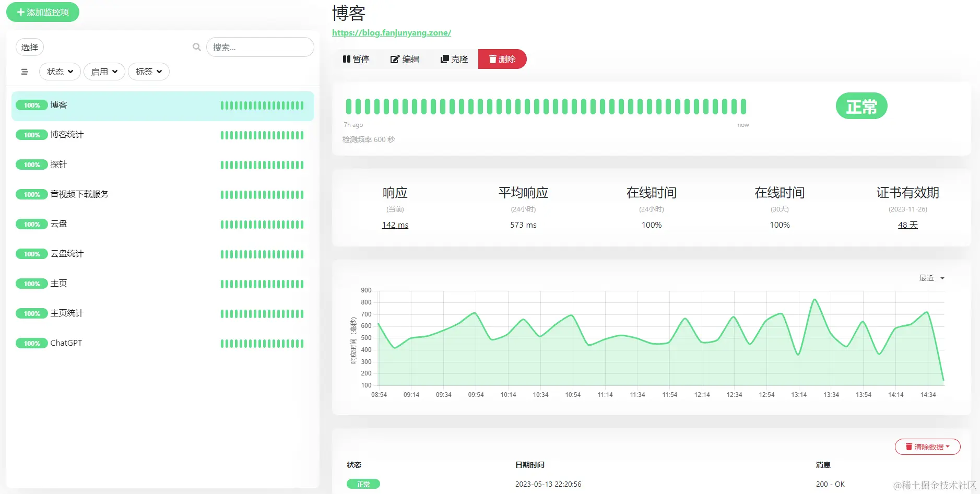This screenshot has width=980, height=494.
Task: Click the 添加监控项 add monitor button
Action: (x=43, y=12)
